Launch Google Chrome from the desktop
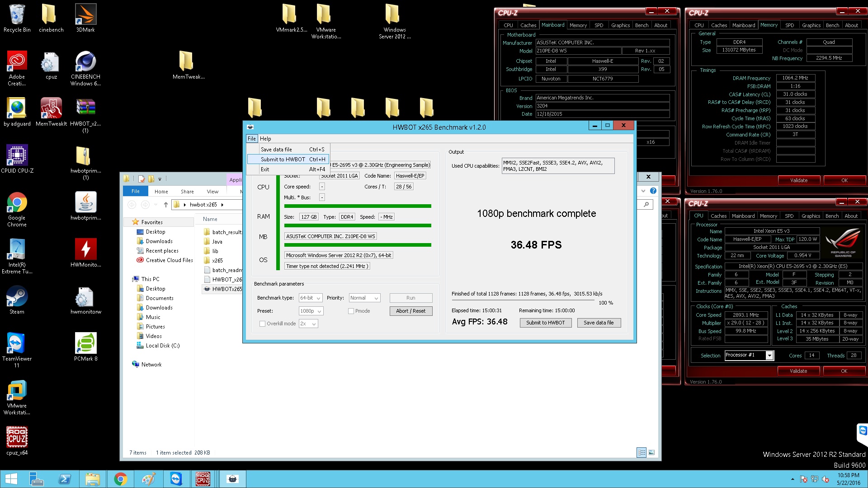The width and height of the screenshot is (868, 488). (x=17, y=209)
